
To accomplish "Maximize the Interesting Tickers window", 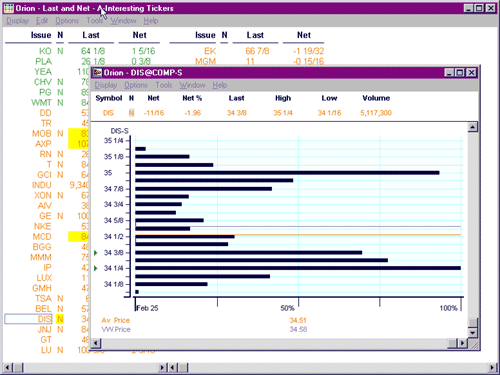I will (x=479, y=8).
